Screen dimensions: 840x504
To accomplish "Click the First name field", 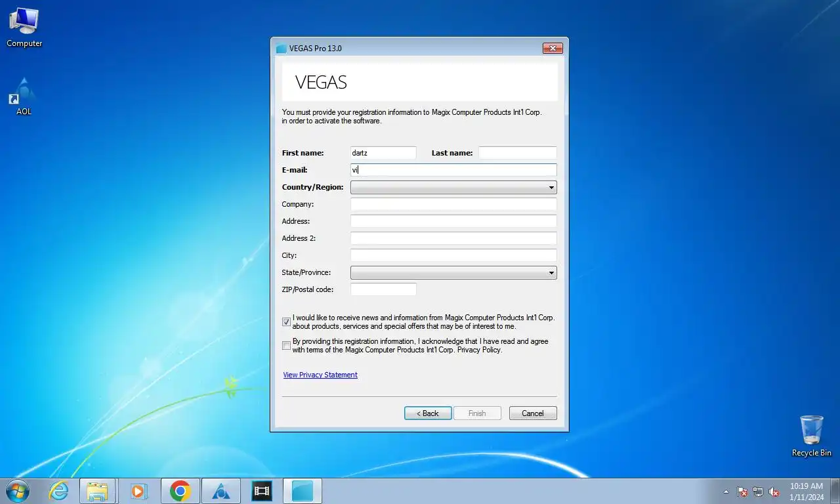I will pyautogui.click(x=383, y=153).
